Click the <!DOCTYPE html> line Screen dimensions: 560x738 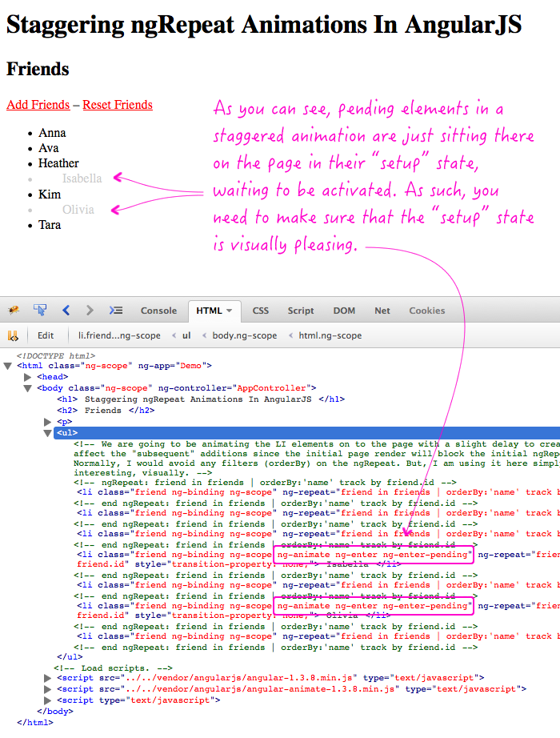tap(56, 356)
